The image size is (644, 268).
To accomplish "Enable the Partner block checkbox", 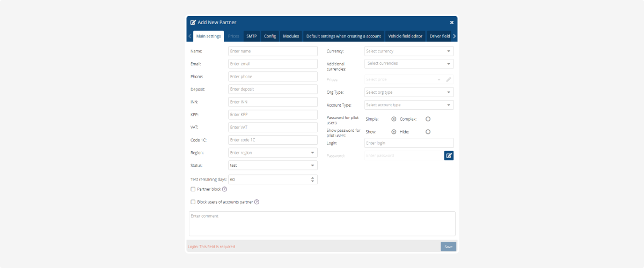I will 193,189.
